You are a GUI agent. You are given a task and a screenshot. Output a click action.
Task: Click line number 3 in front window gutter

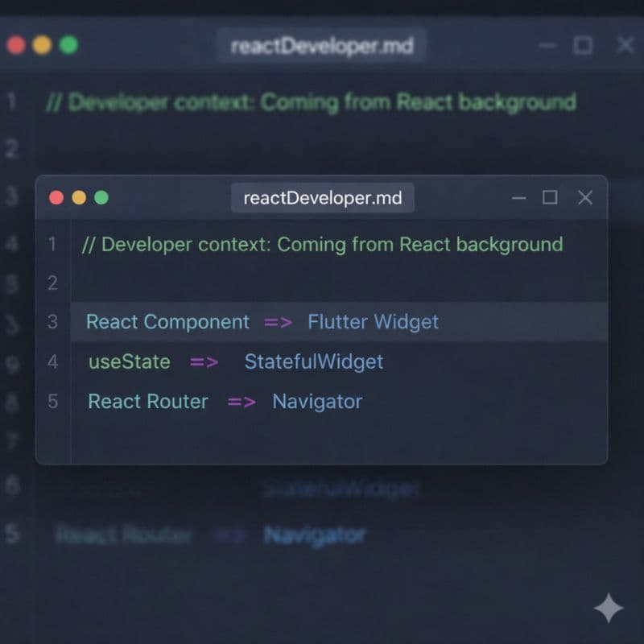[x=52, y=321]
